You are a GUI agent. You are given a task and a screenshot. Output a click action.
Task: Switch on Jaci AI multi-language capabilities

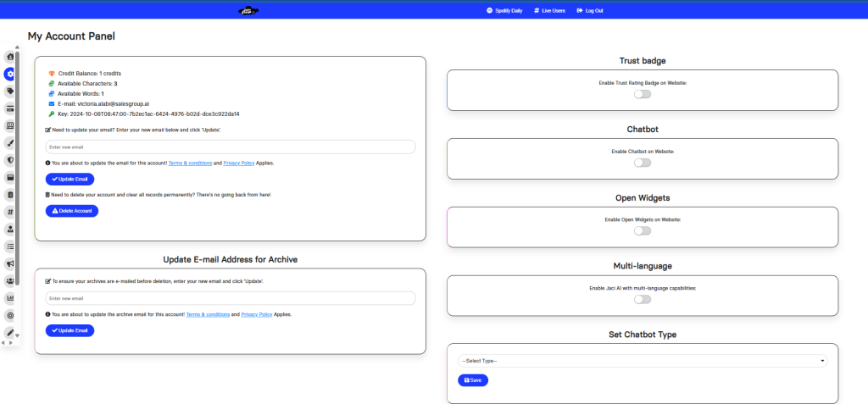(643, 300)
